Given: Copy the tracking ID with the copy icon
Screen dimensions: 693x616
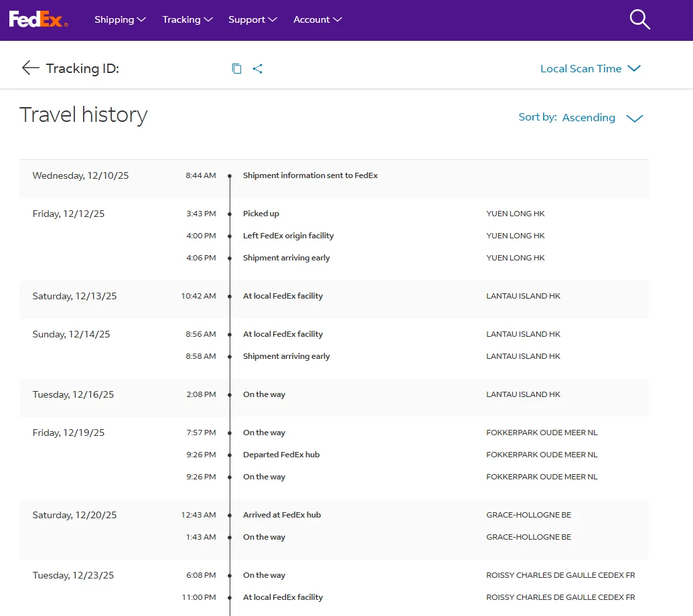Looking at the screenshot, I should tap(236, 68).
